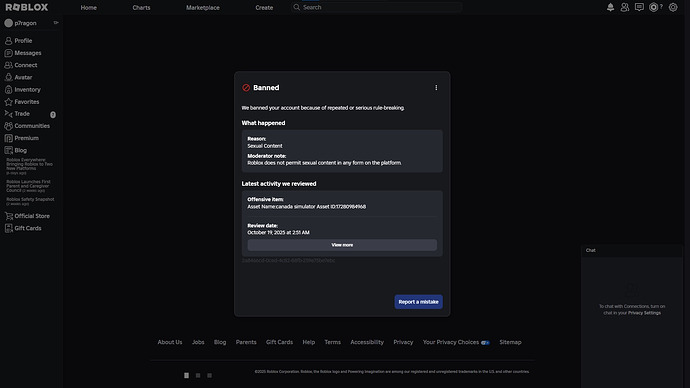This screenshot has width=690, height=388.
Task: Open the Accessibility footer link
Action: tap(367, 342)
